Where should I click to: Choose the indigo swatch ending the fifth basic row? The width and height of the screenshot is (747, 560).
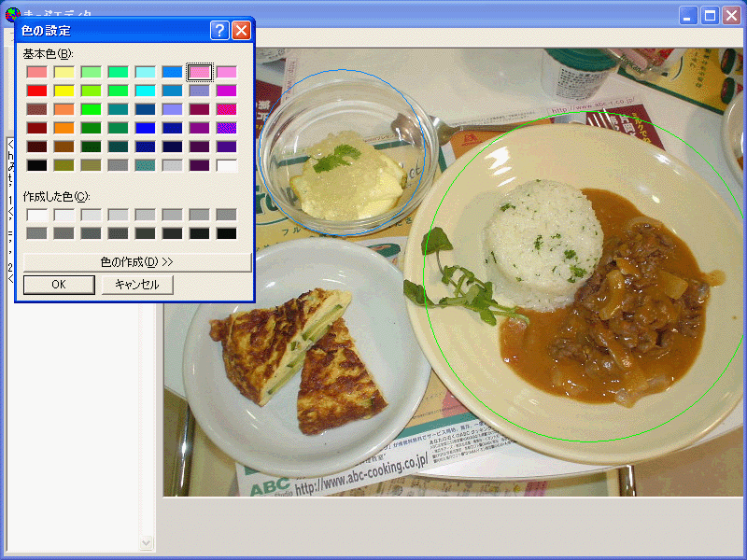click(226, 147)
